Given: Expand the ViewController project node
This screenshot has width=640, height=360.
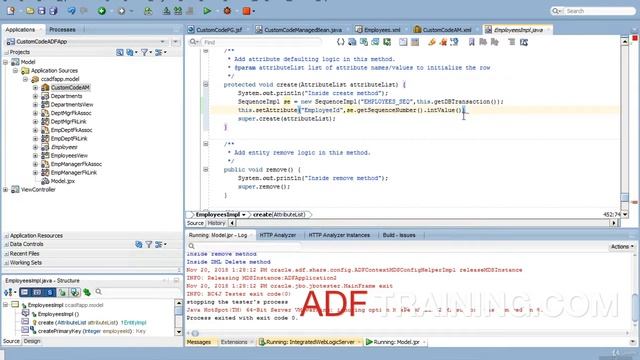Looking at the screenshot, I should point(6,190).
